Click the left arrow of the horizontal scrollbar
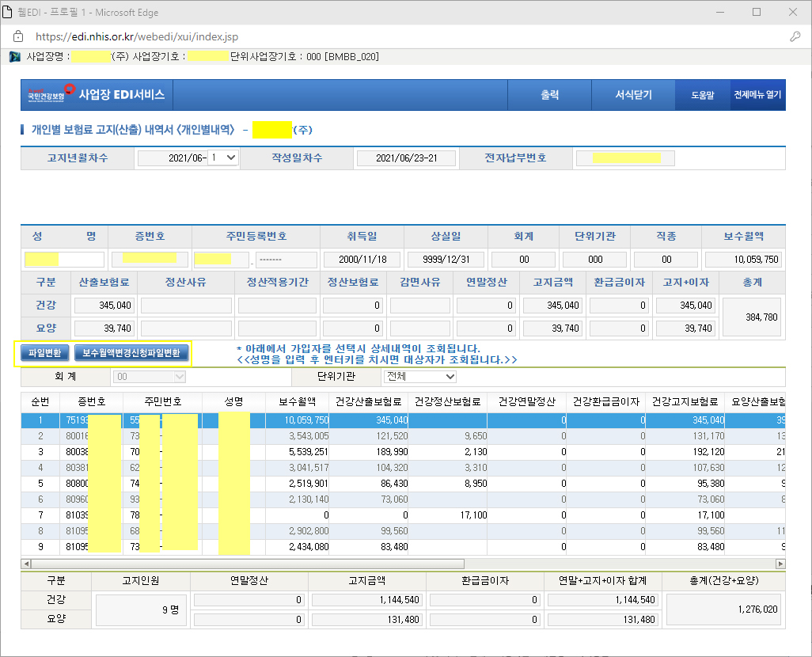The width and height of the screenshot is (812, 657). click(x=27, y=564)
